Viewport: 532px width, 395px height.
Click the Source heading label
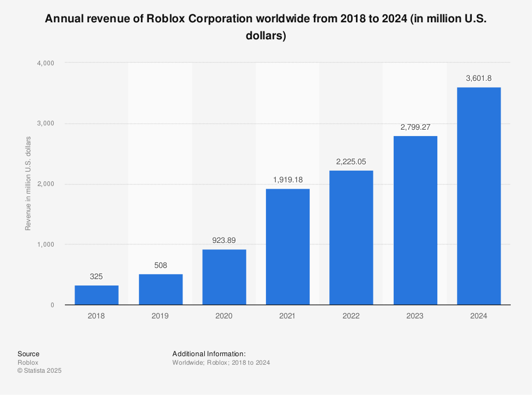point(28,354)
